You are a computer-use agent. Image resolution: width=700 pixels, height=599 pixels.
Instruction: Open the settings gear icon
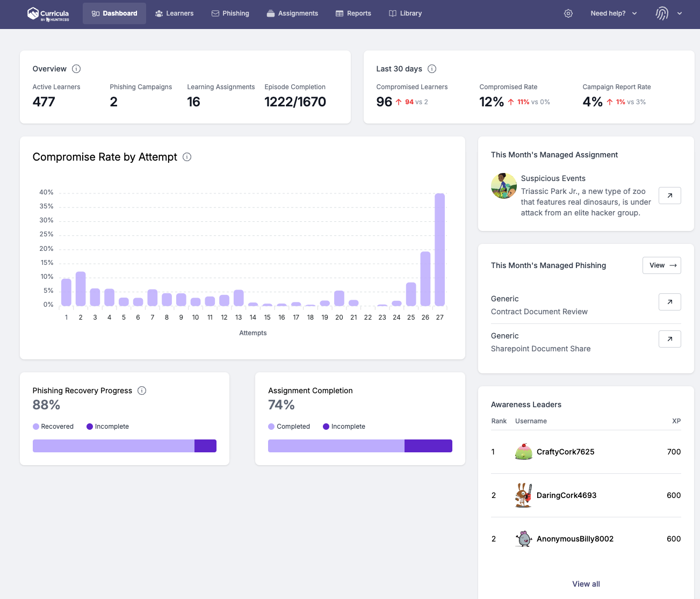(x=568, y=13)
